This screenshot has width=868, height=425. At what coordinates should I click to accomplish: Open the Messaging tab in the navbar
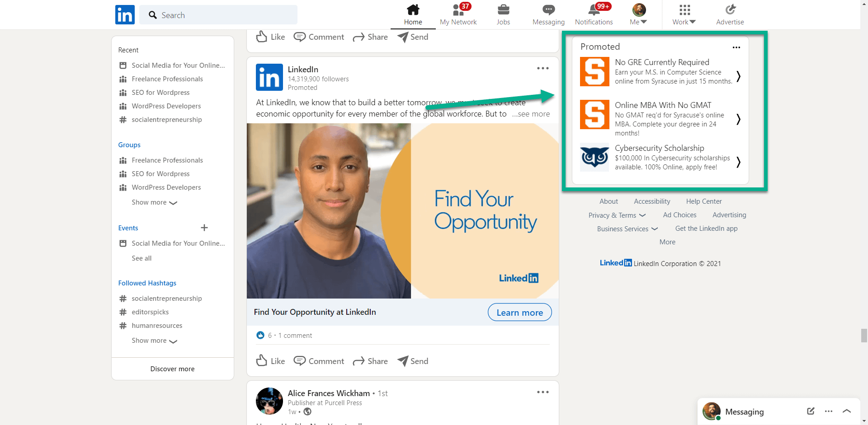click(548, 15)
